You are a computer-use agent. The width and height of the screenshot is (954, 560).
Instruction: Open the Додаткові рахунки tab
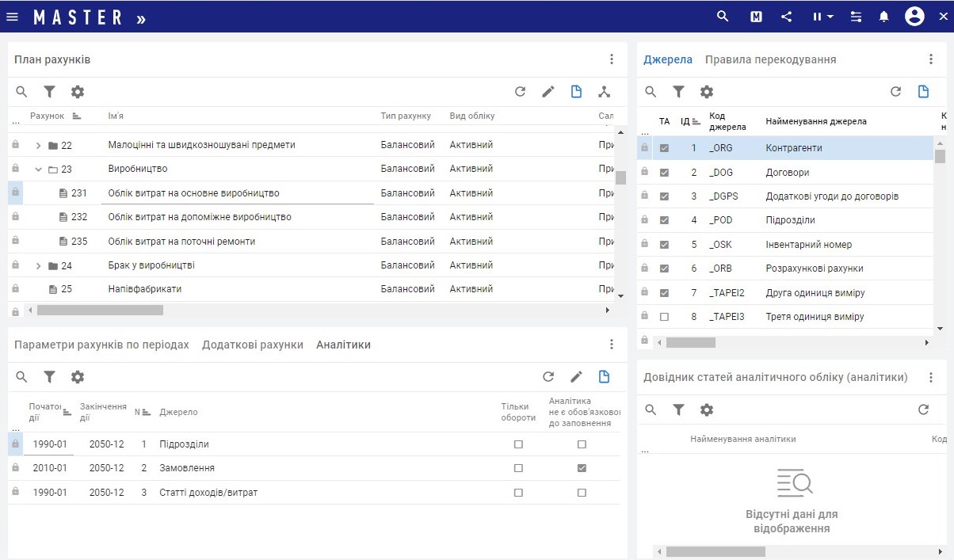pyautogui.click(x=252, y=345)
